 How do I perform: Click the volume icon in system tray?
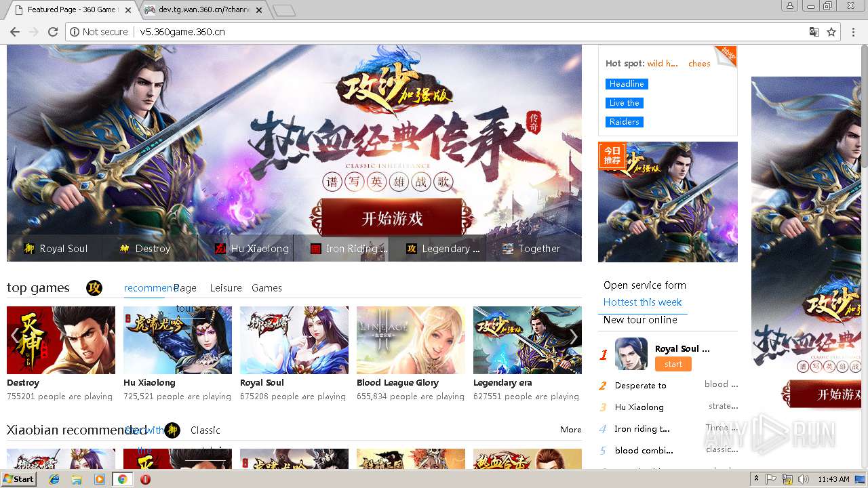803,479
